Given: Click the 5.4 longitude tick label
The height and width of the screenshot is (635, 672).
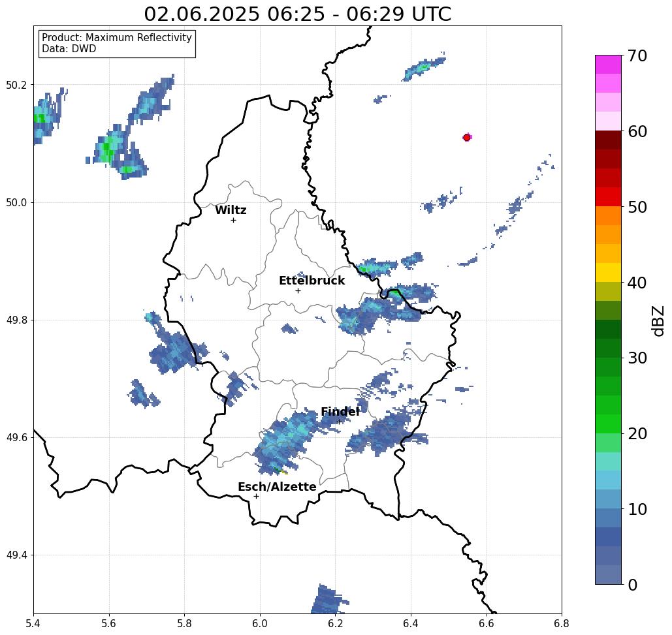Looking at the screenshot, I should [33, 623].
